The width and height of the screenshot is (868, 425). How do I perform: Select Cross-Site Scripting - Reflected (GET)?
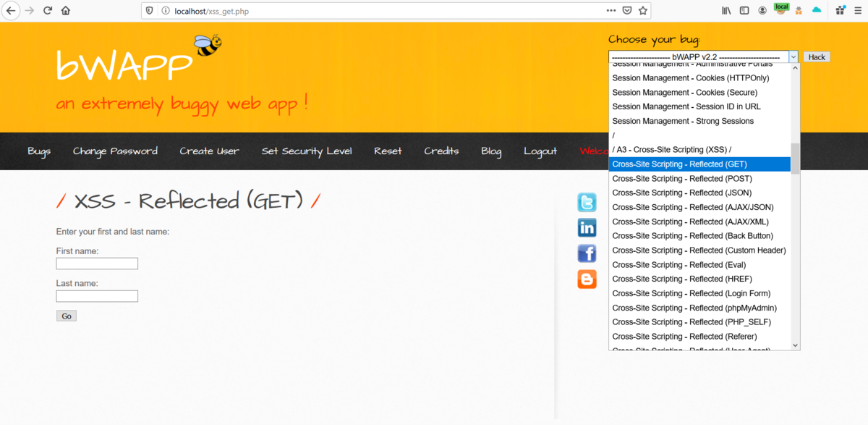(x=699, y=164)
